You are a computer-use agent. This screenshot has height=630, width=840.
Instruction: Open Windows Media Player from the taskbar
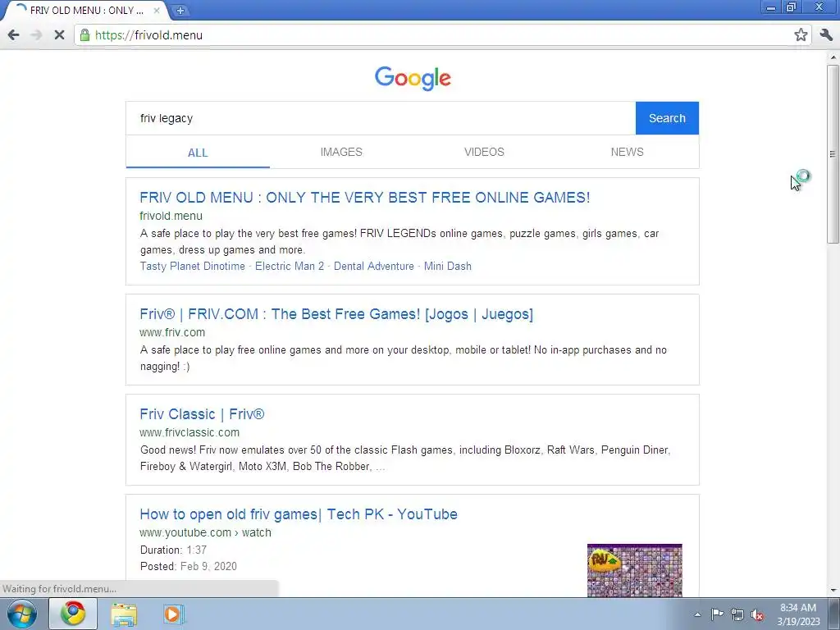(174, 614)
